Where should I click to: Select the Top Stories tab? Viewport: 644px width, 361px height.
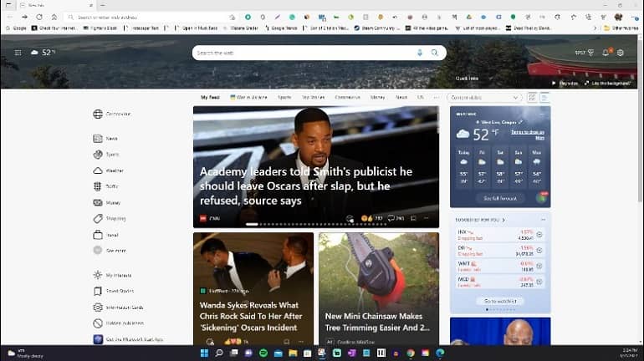(314, 98)
